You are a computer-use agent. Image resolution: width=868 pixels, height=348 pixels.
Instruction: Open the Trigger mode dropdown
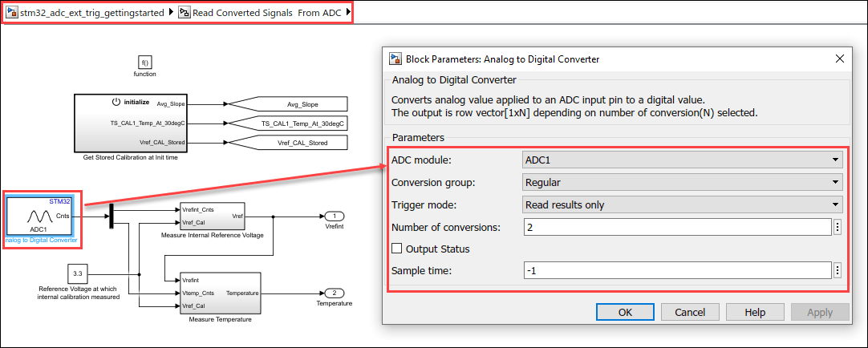(682, 204)
